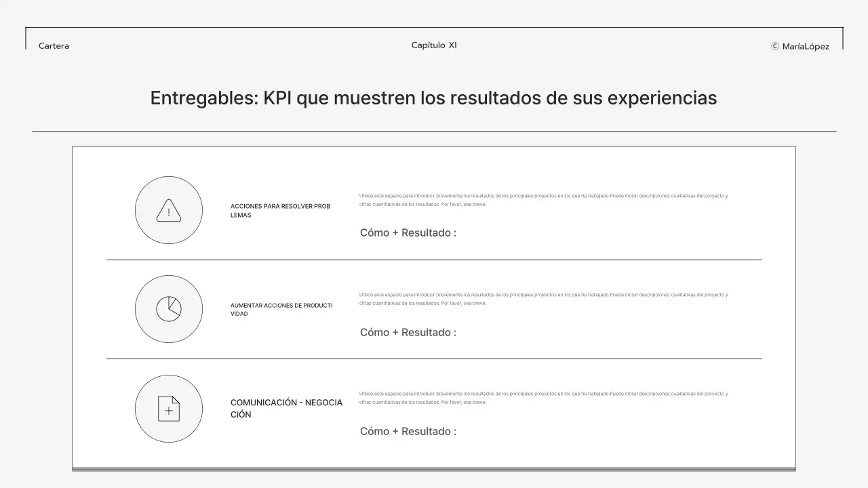Click the main slide title about KPI

(x=433, y=98)
